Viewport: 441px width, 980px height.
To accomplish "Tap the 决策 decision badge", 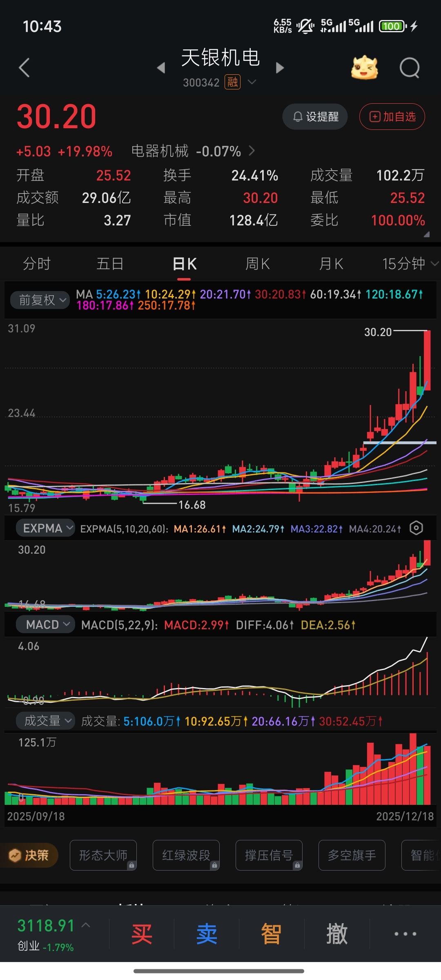I will (29, 855).
